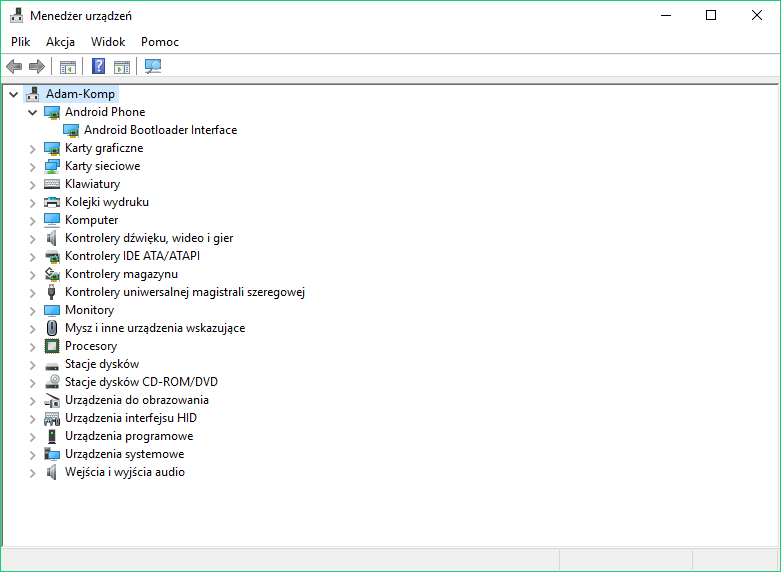Expand the Karty graficzne category
Image resolution: width=781 pixels, height=572 pixels.
tap(32, 148)
